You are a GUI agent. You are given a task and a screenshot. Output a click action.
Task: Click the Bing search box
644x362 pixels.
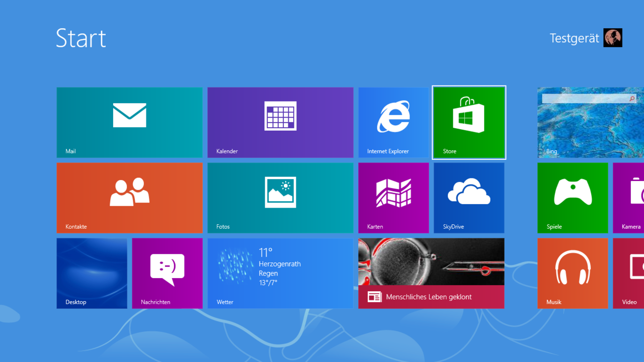pyautogui.click(x=584, y=99)
